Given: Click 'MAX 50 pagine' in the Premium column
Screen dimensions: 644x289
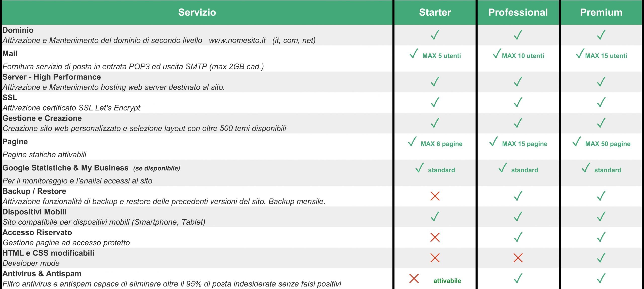Looking at the screenshot, I should [608, 144].
